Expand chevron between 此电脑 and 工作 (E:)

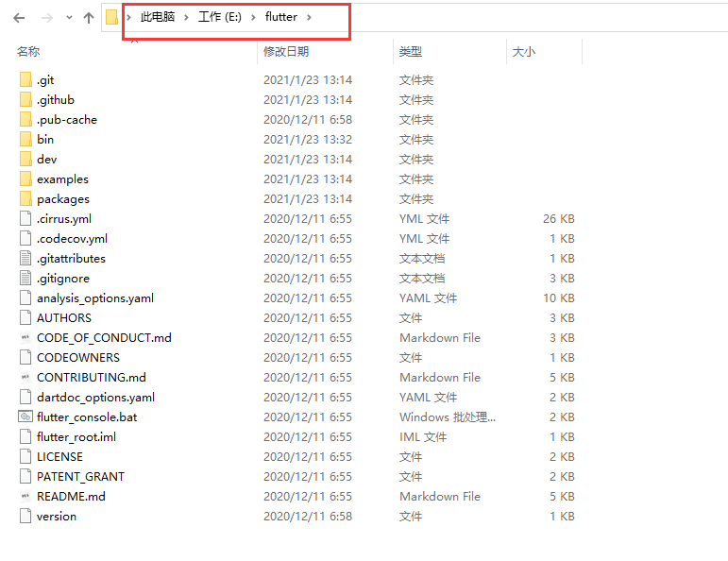tap(186, 18)
